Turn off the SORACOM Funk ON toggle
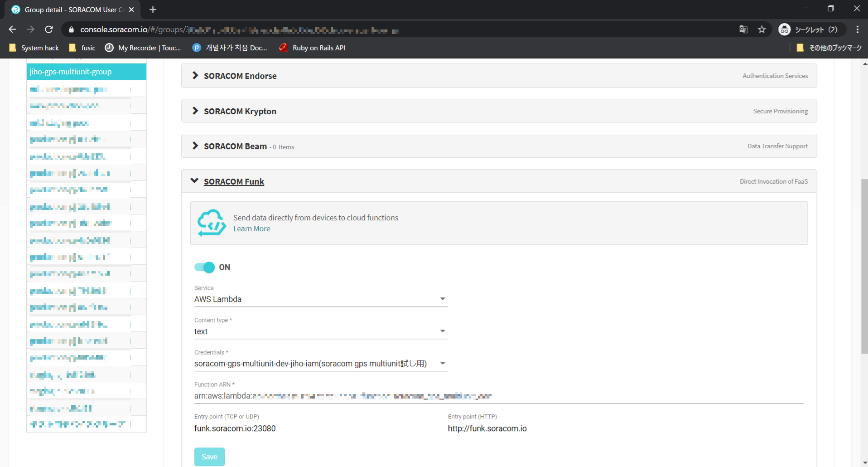 tap(204, 267)
